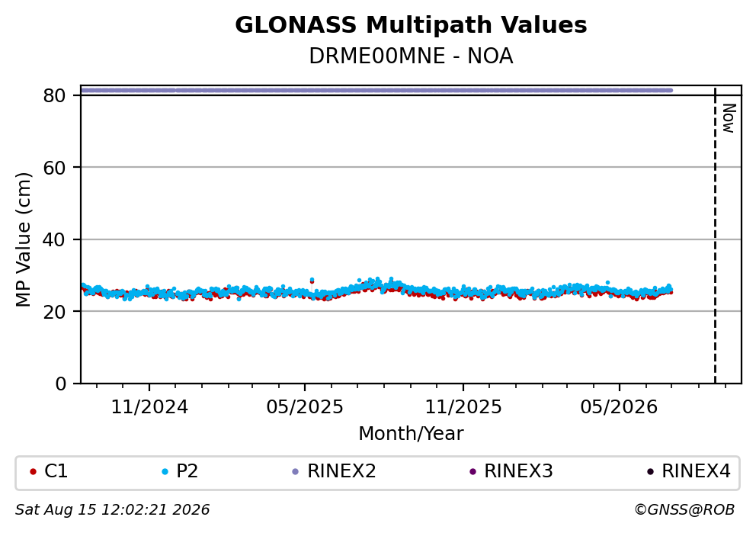Click the dashed Now marker line

pyautogui.click(x=715, y=236)
